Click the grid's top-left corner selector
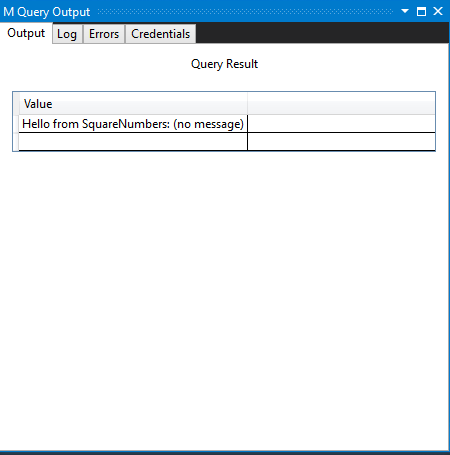Screen dimensions: 450x455 [x=16, y=104]
